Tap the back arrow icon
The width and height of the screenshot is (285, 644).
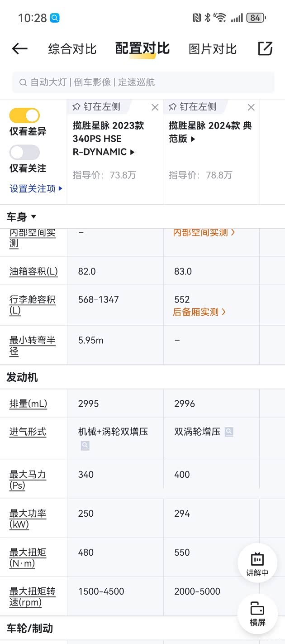20,49
